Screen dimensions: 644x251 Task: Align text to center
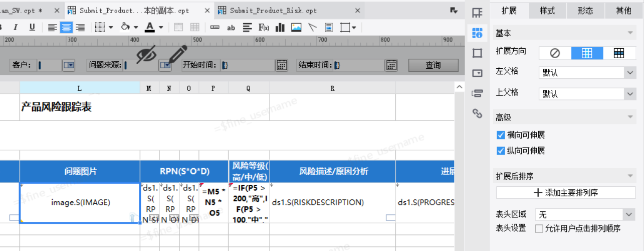tap(66, 28)
